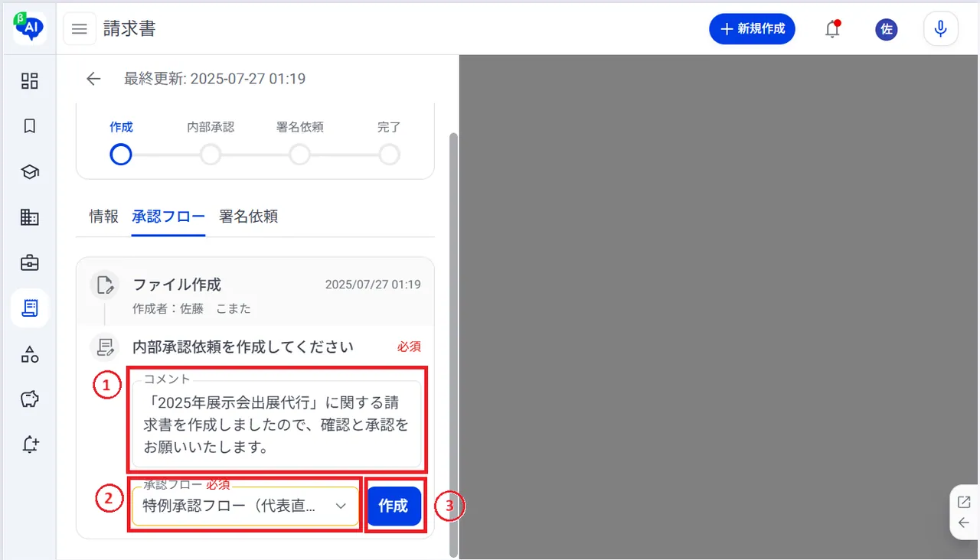Open the company building icon in sidebar
The width and height of the screenshot is (980, 560).
[30, 217]
